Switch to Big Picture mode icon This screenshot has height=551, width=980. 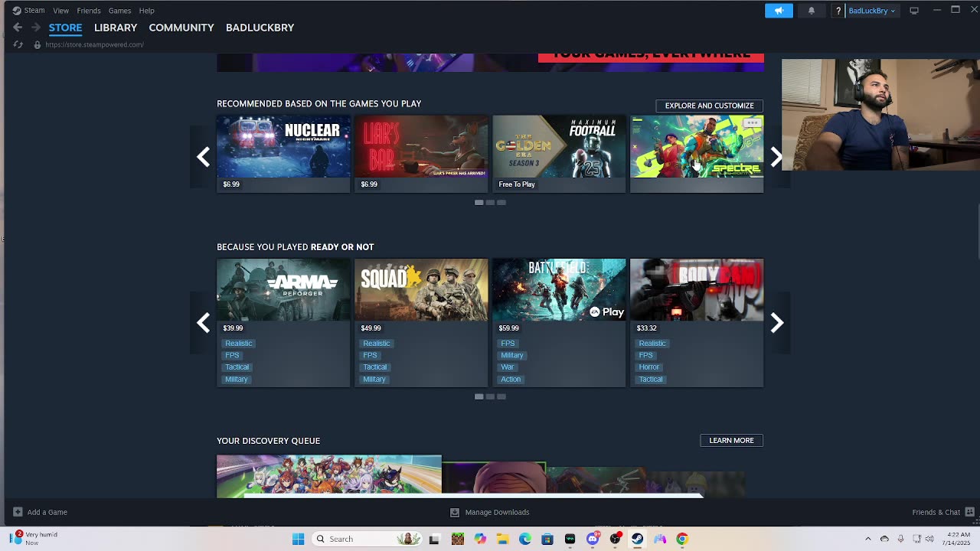click(914, 11)
